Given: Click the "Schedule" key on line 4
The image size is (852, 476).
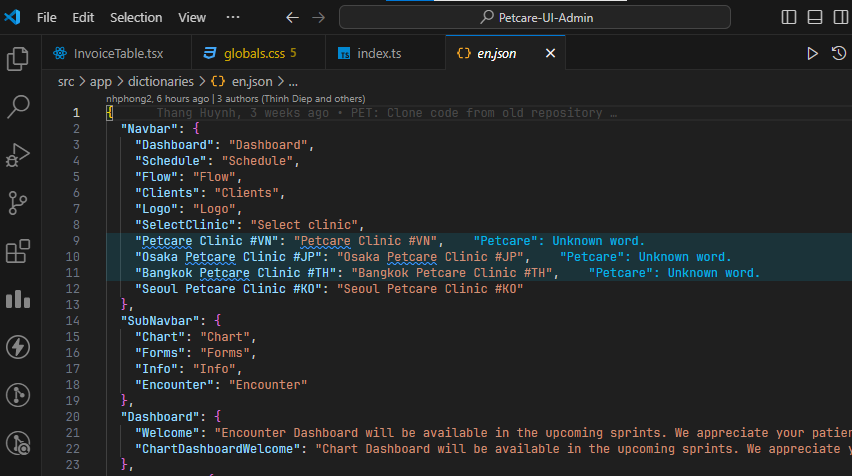Looking at the screenshot, I should 171,161.
